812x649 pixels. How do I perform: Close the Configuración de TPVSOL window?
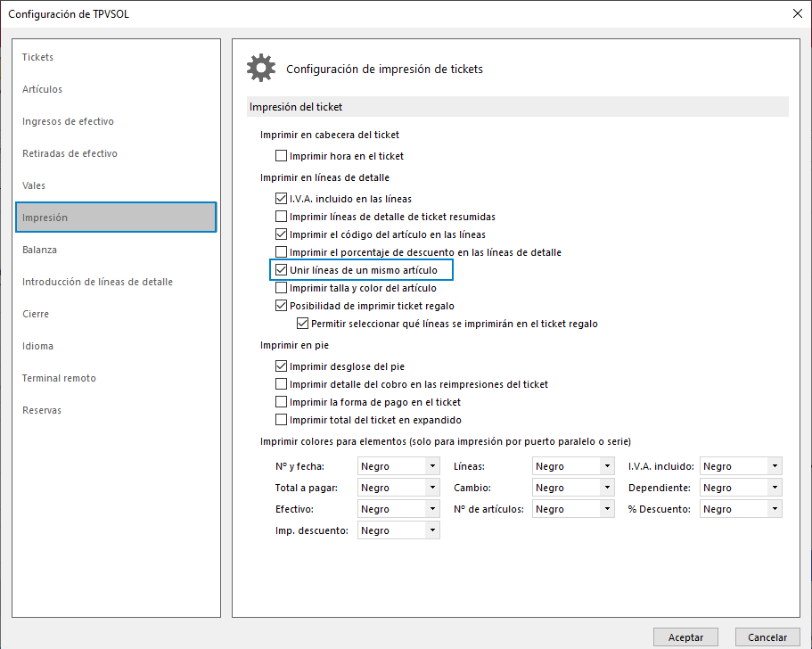[798, 13]
